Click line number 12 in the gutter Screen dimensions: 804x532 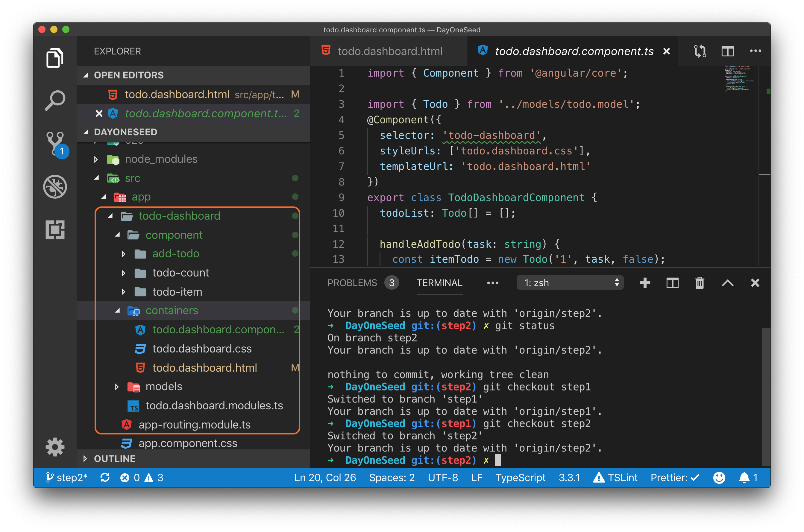tap(338, 244)
